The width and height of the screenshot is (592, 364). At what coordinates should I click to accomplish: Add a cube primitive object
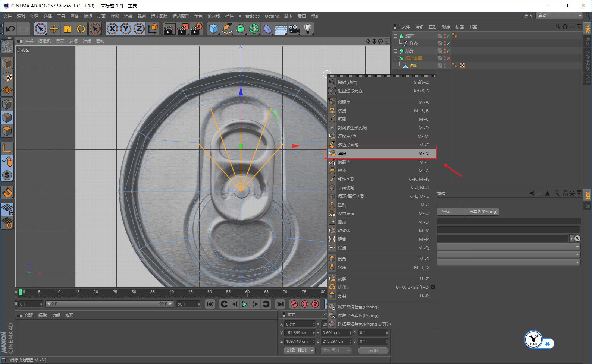pyautogui.click(x=213, y=29)
